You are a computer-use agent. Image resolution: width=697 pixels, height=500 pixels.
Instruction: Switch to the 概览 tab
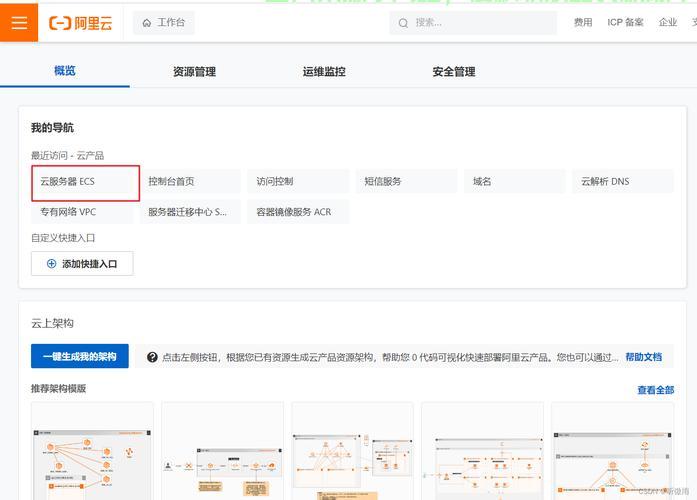65,71
